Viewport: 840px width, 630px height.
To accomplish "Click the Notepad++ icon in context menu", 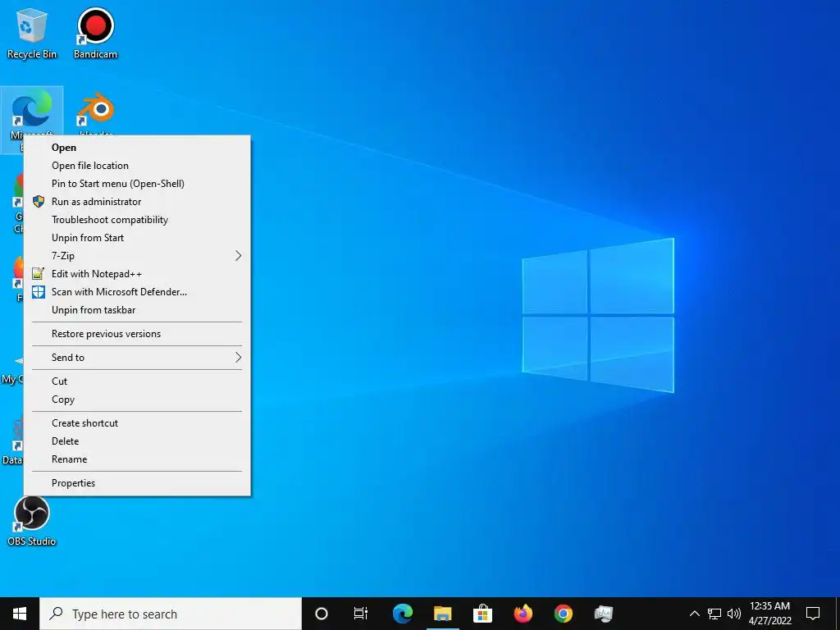I will click(38, 274).
